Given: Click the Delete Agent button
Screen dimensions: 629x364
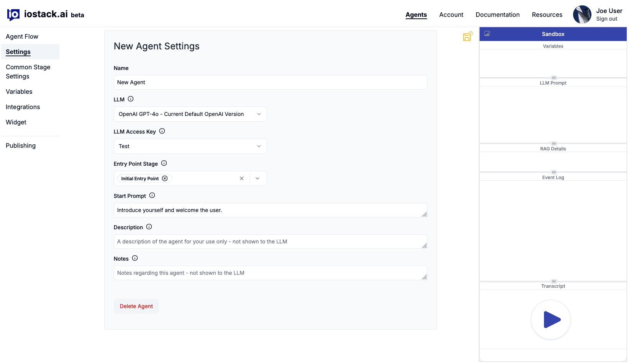Looking at the screenshot, I should [x=136, y=306].
